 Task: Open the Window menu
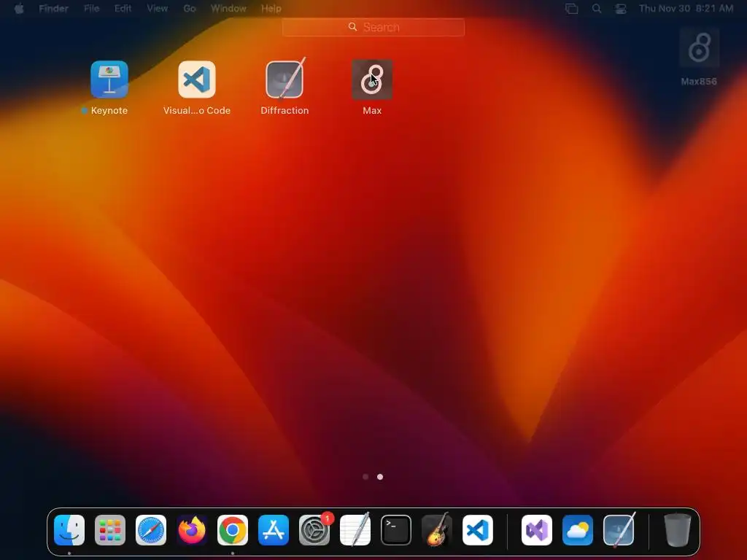pyautogui.click(x=228, y=9)
